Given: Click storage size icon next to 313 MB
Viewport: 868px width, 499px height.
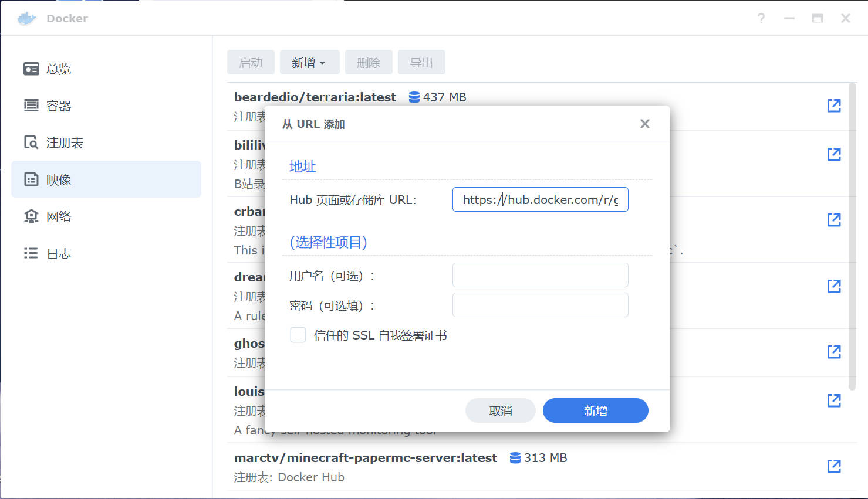Looking at the screenshot, I should click(515, 458).
